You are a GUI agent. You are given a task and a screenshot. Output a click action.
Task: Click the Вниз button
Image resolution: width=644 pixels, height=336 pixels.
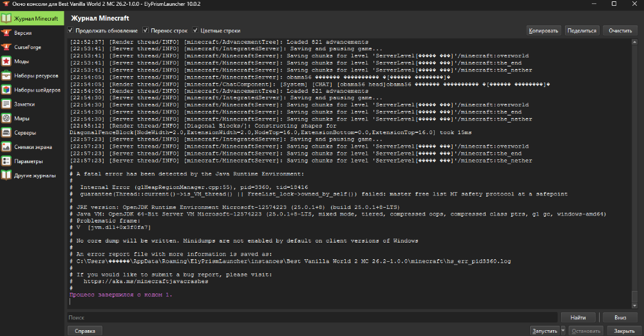click(620, 317)
